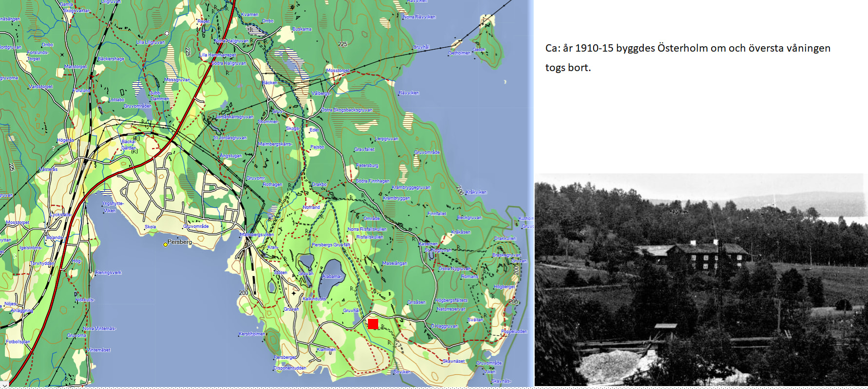Click the 'Kvarnen' label at the top
Image resolution: width=868 pixels, height=389 pixels.
250,15
